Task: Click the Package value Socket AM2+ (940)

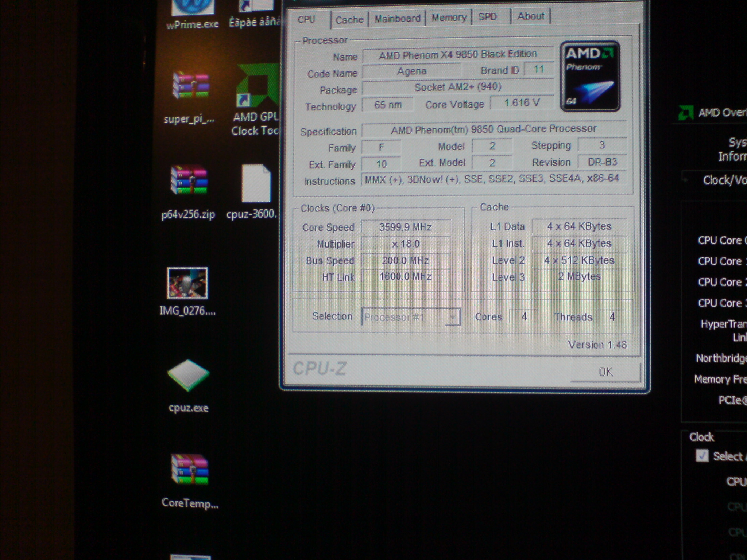Action: click(458, 87)
